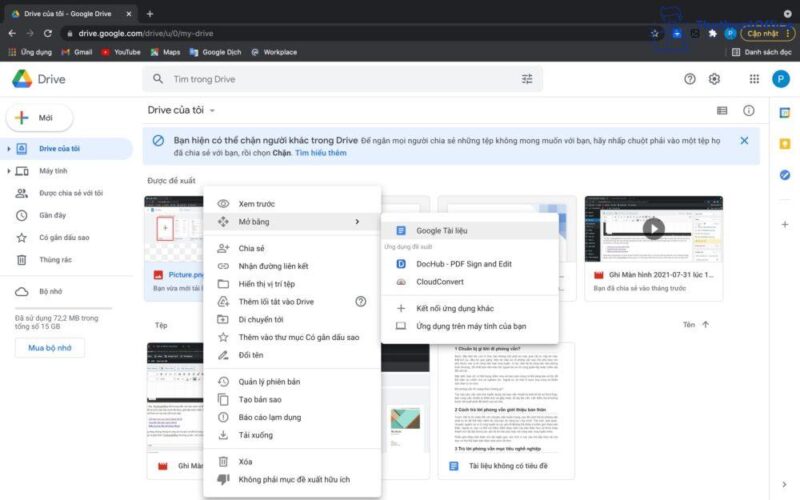800x500 pixels.
Task: Open a new browser tab
Action: click(x=150, y=14)
